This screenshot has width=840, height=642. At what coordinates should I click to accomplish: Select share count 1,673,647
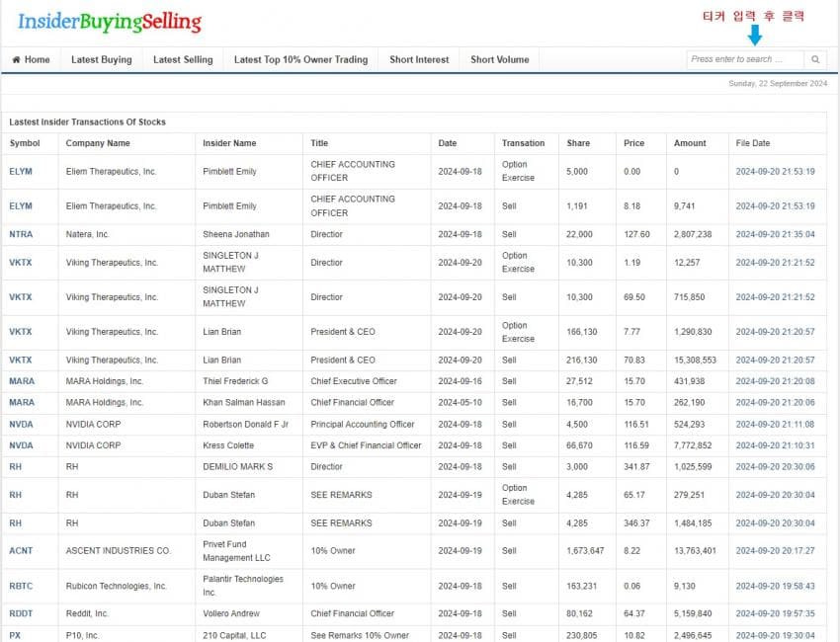(585, 550)
